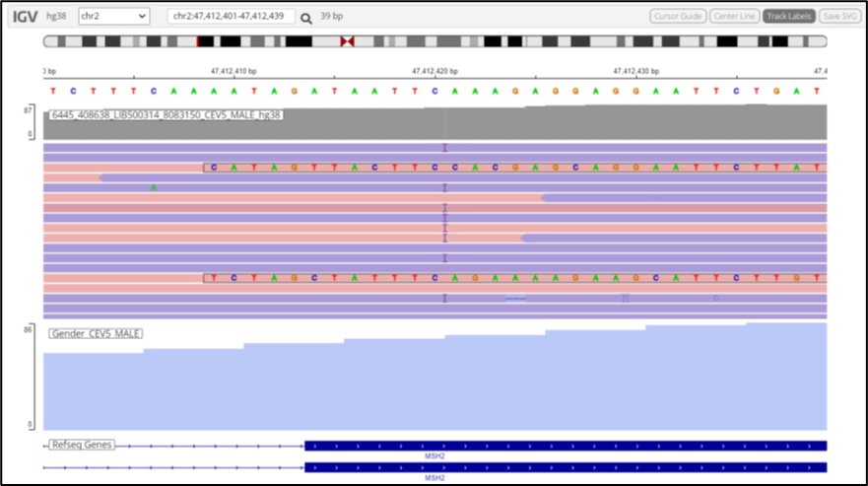This screenshot has height=486, width=868.
Task: Click the insertion marker in first read row
Action: 444,148
